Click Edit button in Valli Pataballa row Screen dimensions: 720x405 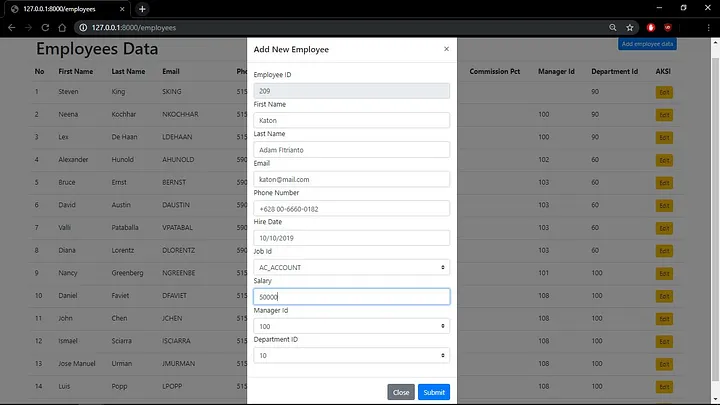pyautogui.click(x=664, y=228)
